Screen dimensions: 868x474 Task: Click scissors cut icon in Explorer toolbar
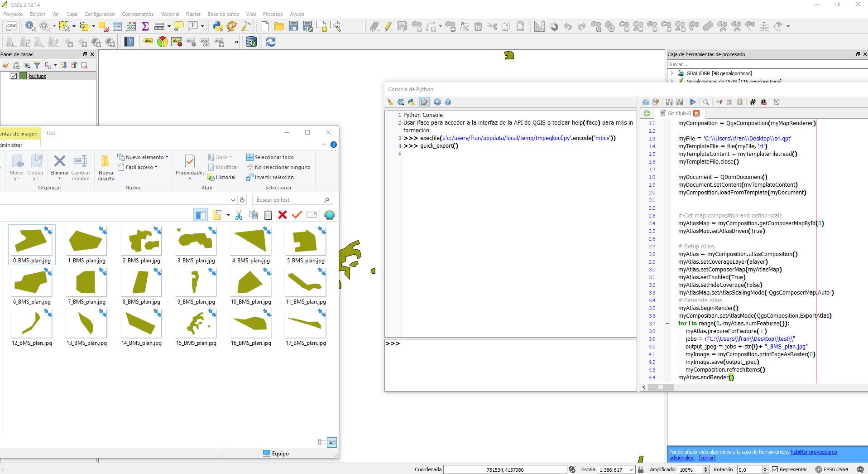tap(239, 215)
